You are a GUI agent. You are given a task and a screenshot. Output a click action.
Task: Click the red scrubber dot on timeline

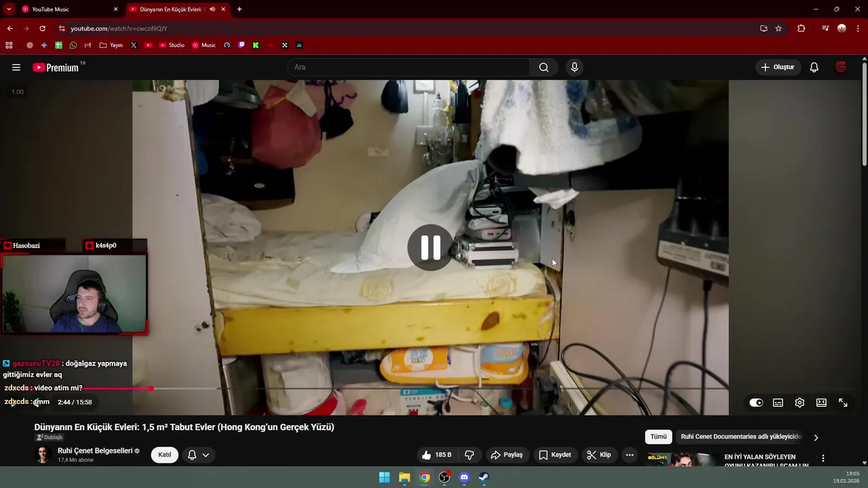tap(151, 388)
